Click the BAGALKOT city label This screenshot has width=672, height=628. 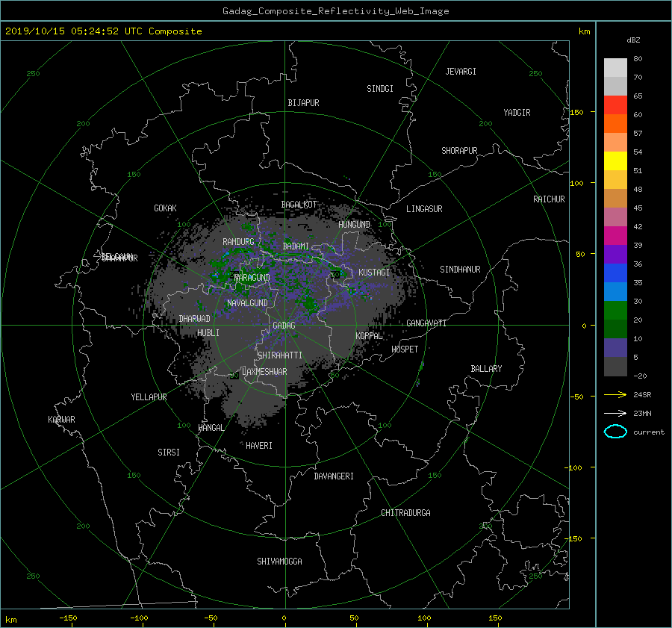click(299, 205)
